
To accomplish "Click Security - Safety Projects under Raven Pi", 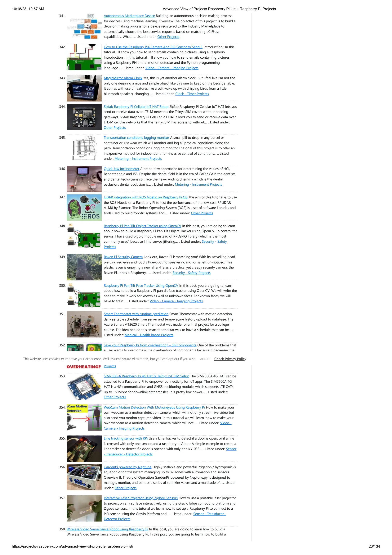I will (x=192, y=273).
